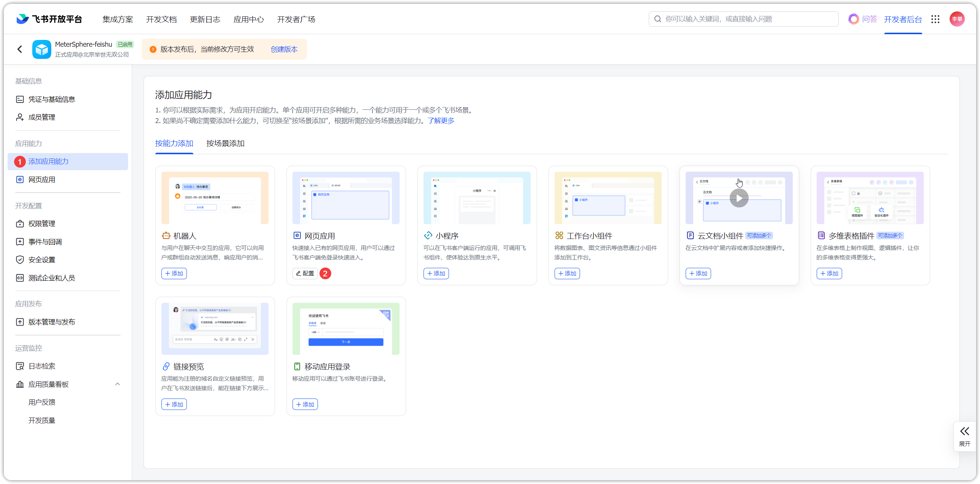Collapse the 应用质量看板 chevron

pyautogui.click(x=117, y=384)
